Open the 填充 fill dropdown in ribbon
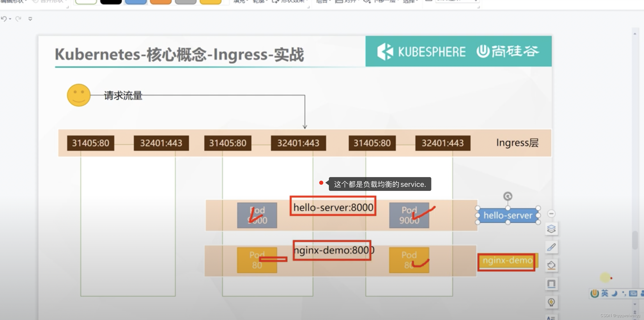Viewport: 644px width, 320px height. 241,2
